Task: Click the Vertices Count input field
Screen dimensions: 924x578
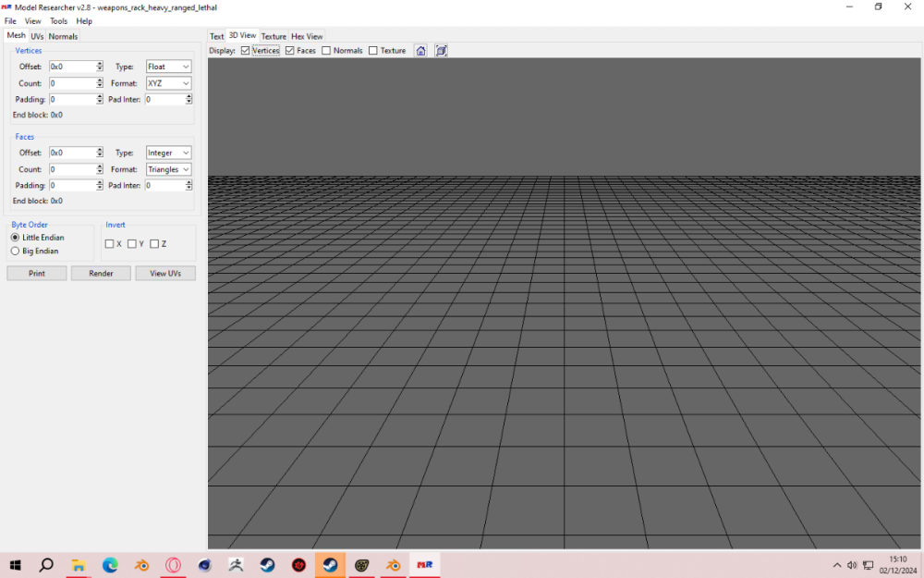Action: coord(72,83)
